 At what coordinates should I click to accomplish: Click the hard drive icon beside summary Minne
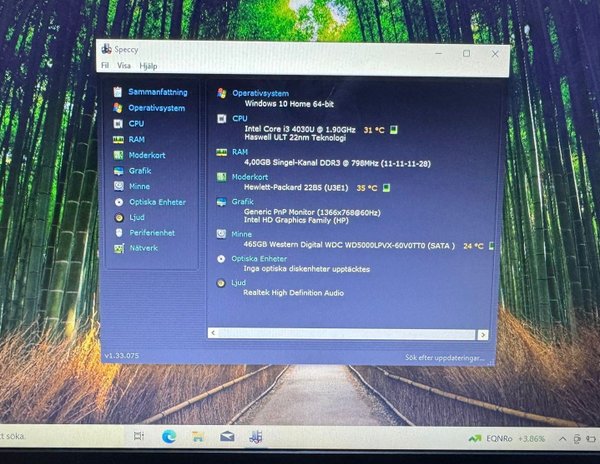pos(221,234)
